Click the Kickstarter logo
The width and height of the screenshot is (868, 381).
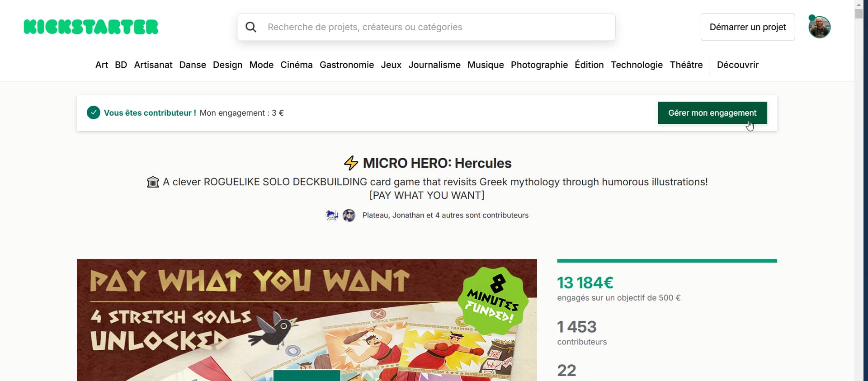tap(91, 27)
